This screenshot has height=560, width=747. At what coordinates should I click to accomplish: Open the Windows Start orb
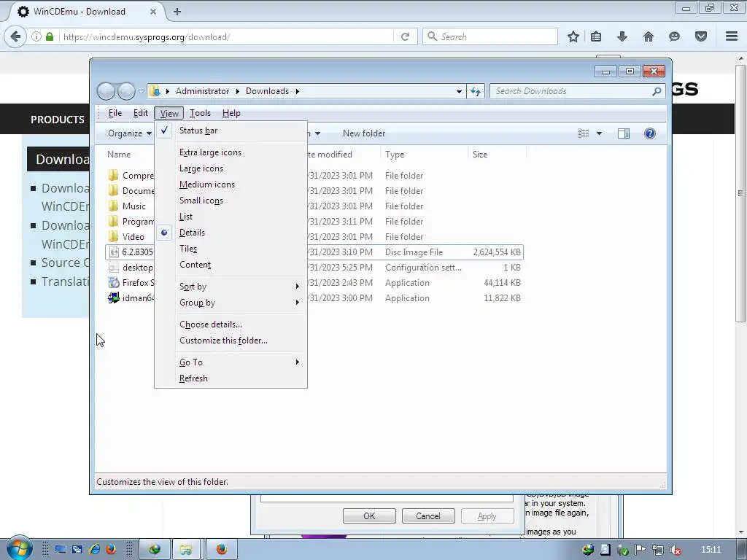pos(19,548)
